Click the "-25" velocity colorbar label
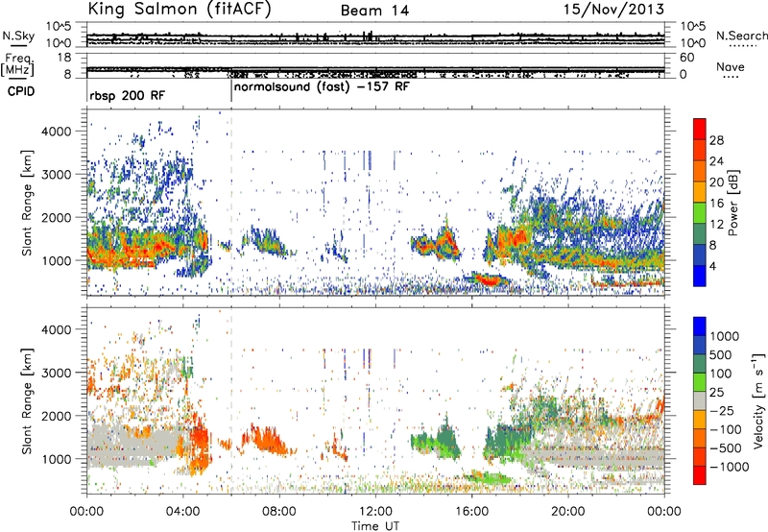The height and width of the screenshot is (532, 768). coord(721,411)
